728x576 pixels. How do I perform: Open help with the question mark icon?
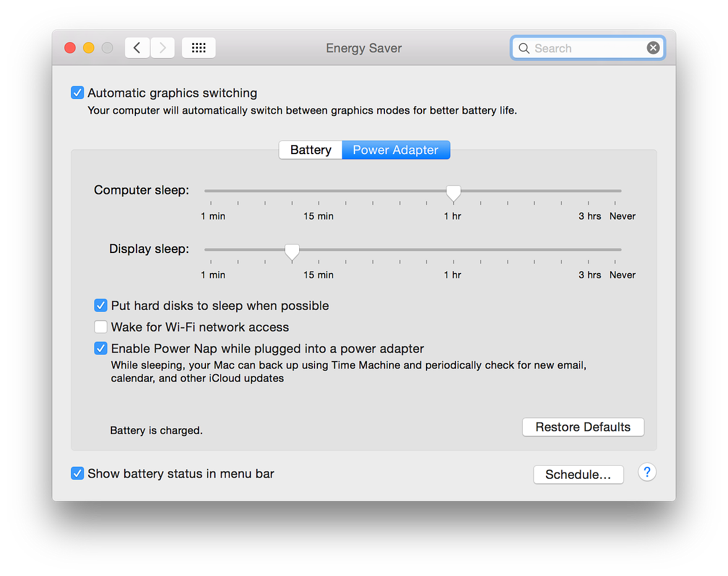(647, 472)
